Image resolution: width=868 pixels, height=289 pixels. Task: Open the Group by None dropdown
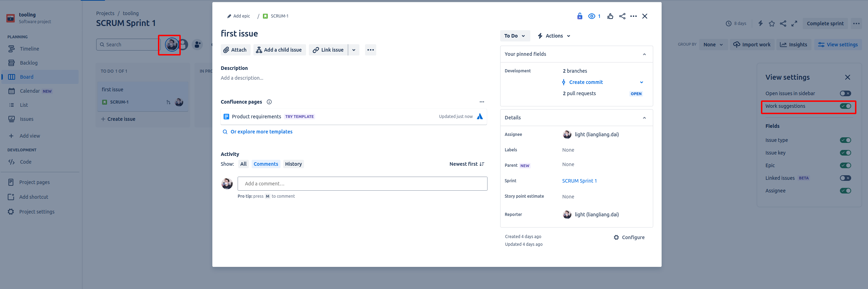(713, 45)
